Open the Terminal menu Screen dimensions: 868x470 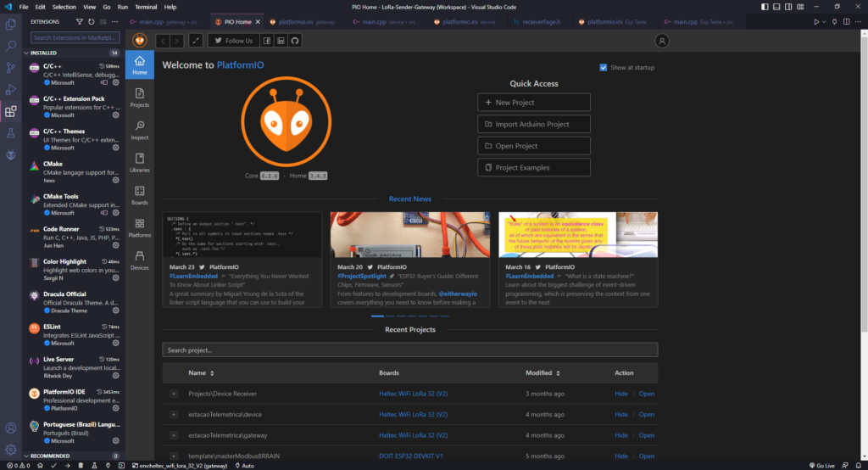point(146,7)
